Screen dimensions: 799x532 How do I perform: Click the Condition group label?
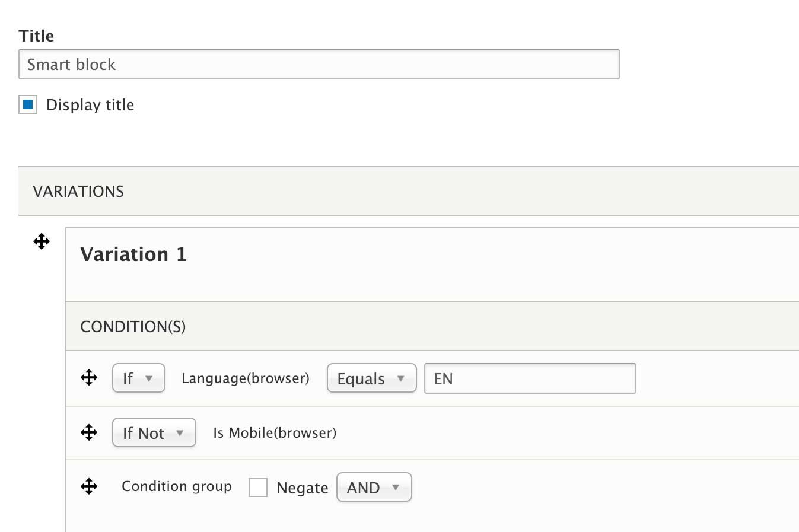click(x=177, y=486)
